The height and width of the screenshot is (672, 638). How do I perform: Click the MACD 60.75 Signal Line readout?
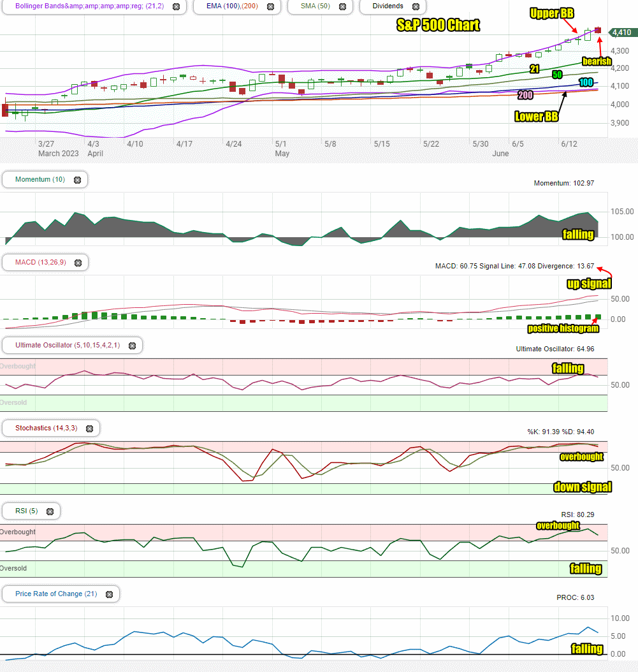tap(514, 266)
